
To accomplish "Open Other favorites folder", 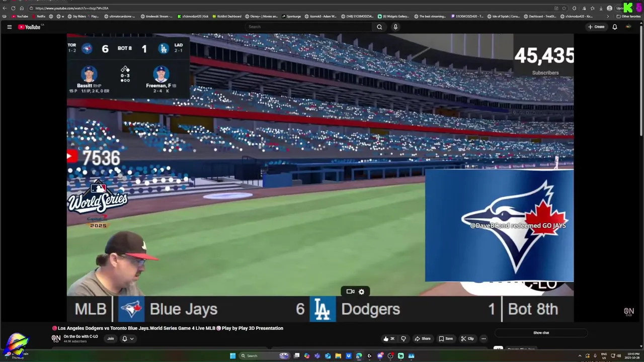I will pyautogui.click(x=628, y=16).
